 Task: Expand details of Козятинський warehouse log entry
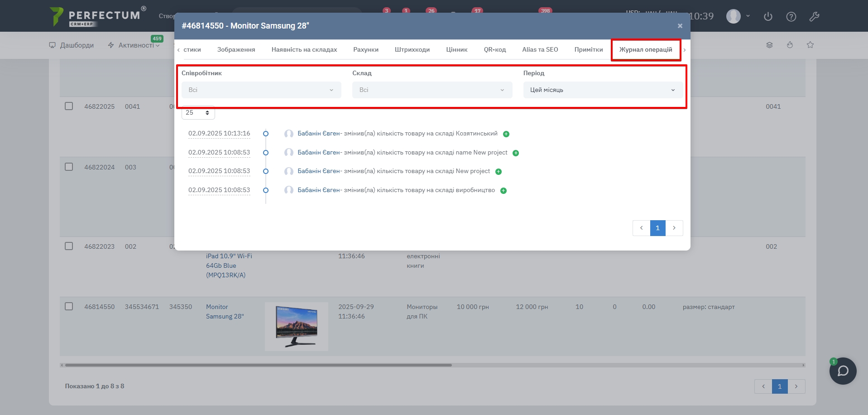(506, 134)
